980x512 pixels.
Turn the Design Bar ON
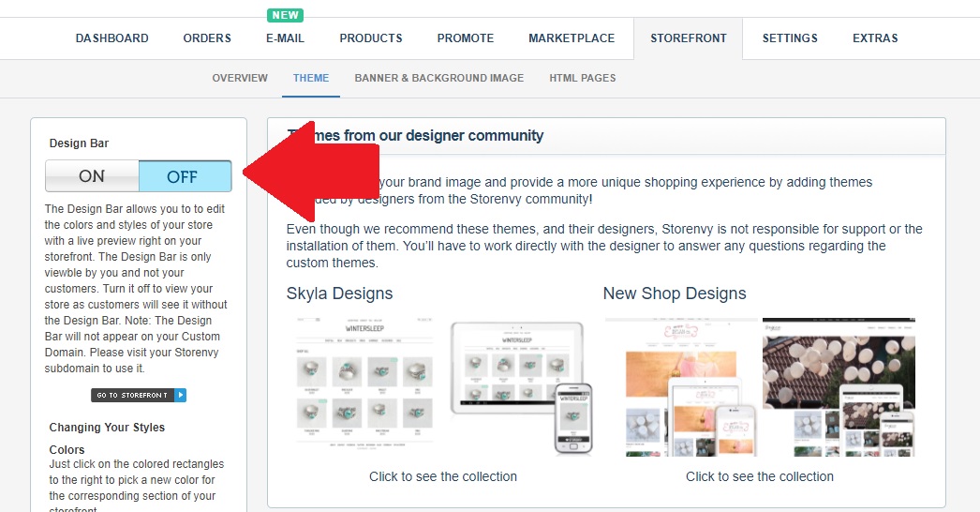pyautogui.click(x=92, y=176)
